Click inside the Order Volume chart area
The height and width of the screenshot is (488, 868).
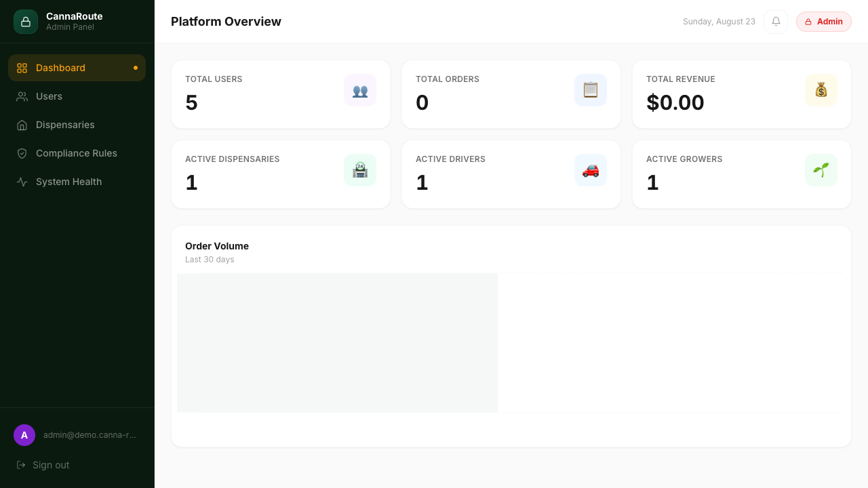click(x=510, y=343)
